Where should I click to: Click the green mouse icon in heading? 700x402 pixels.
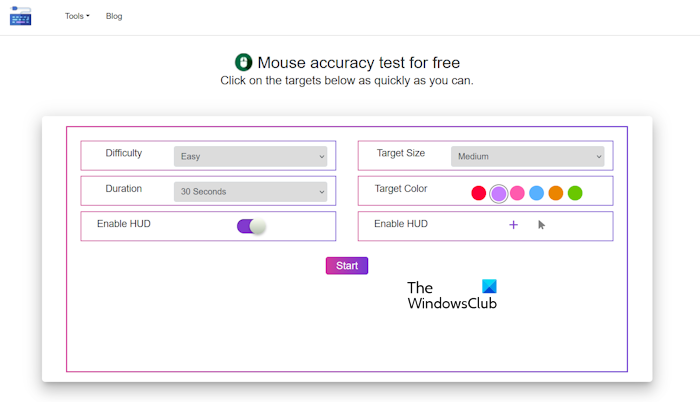click(x=243, y=63)
